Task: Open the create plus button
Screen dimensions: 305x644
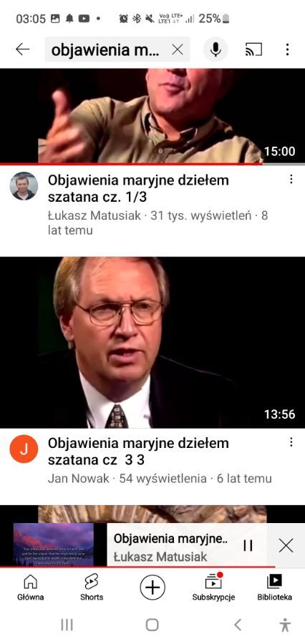Action: 152,587
